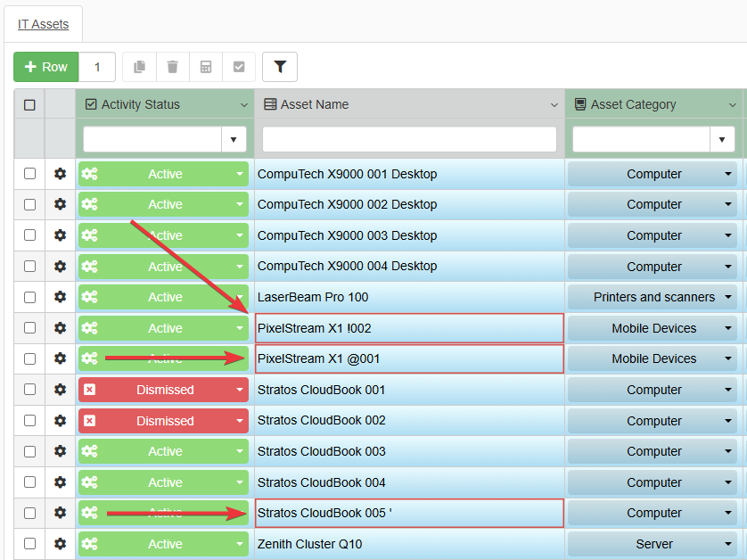Image resolution: width=747 pixels, height=560 pixels.
Task: Open the Asset Name column header menu
Action: 554,105
